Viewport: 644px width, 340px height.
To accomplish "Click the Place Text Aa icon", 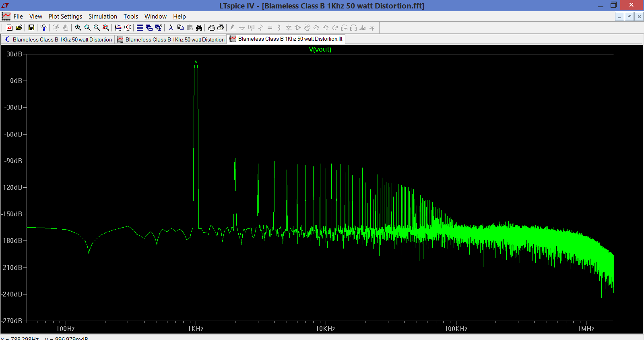I will [363, 28].
